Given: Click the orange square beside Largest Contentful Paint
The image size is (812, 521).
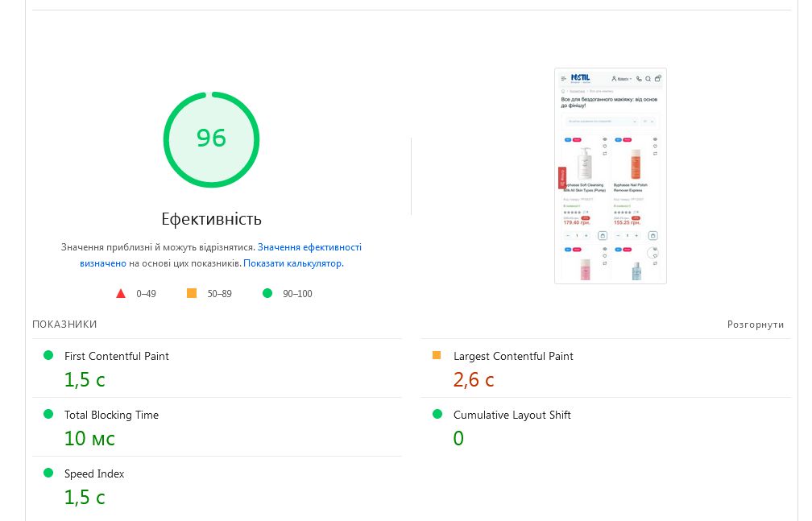Looking at the screenshot, I should pyautogui.click(x=437, y=355).
